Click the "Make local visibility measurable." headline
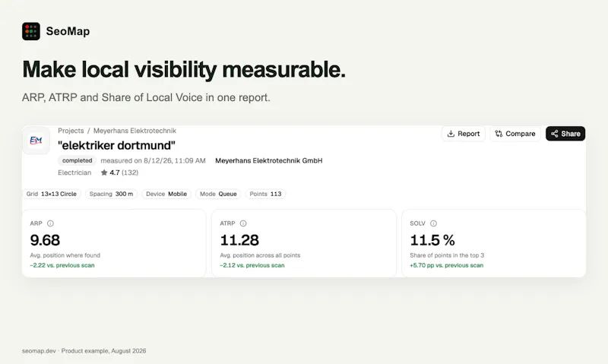Image resolution: width=608 pixels, height=364 pixels. [184, 70]
